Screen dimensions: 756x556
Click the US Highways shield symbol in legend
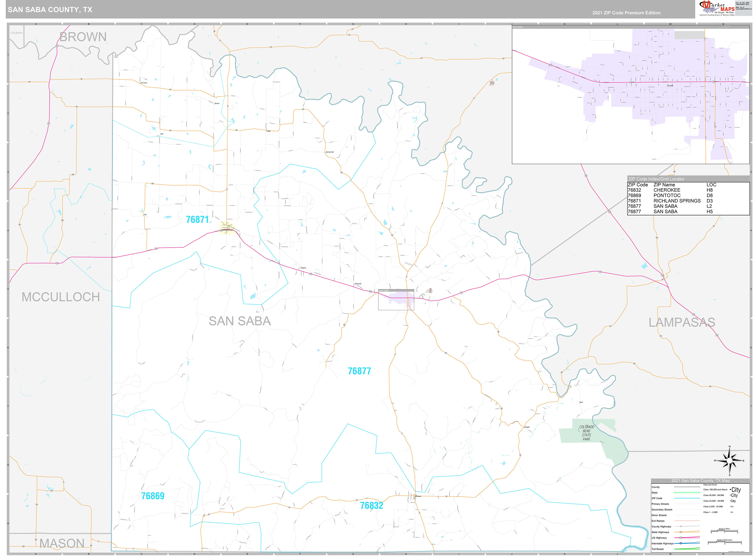680,538
